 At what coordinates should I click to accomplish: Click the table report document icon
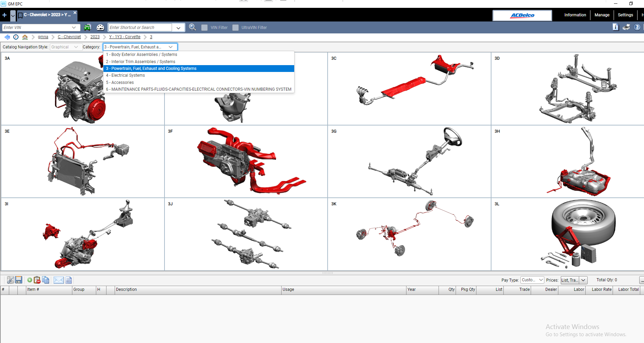pyautogui.click(x=69, y=280)
